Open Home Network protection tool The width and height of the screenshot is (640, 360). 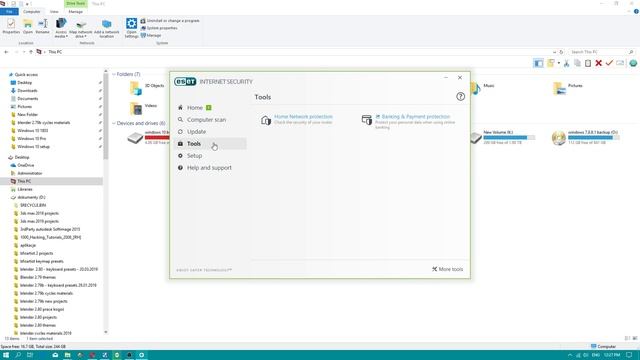303,117
